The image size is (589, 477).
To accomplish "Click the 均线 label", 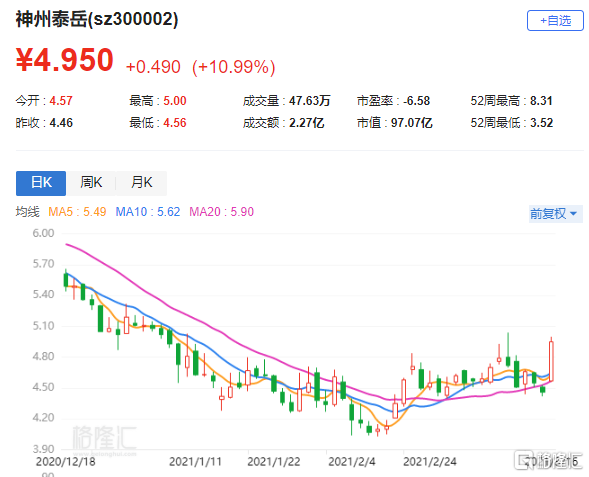I will click(27, 212).
